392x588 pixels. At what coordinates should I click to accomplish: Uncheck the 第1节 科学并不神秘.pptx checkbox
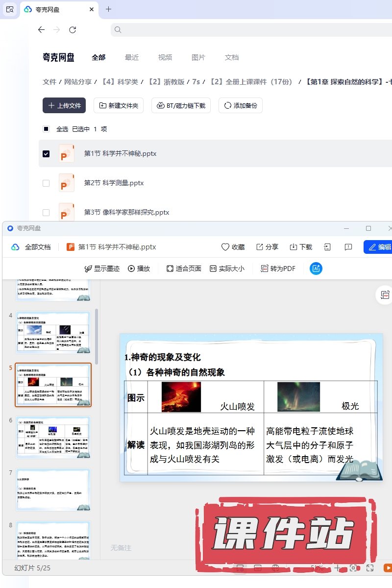(46, 154)
